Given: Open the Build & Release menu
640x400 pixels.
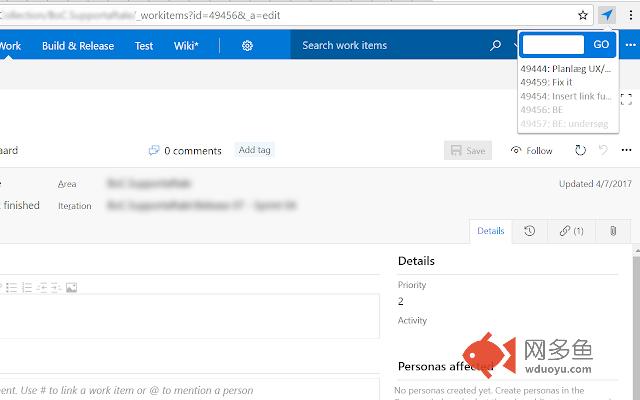Looking at the screenshot, I should 78,46.
